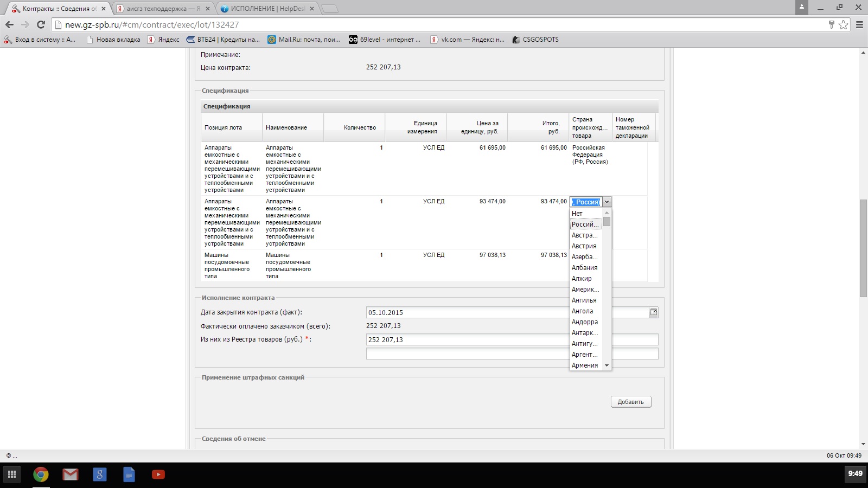Pick 'Антигу...' from the country options

pos(586,344)
